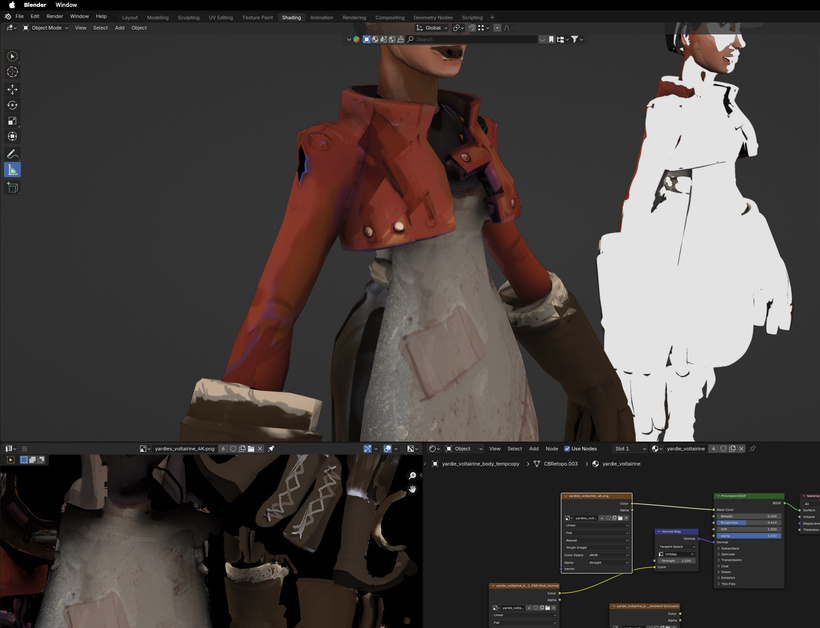Image resolution: width=820 pixels, height=628 pixels.
Task: Select the Cursor tool in viewport toolbar
Action: point(12,72)
